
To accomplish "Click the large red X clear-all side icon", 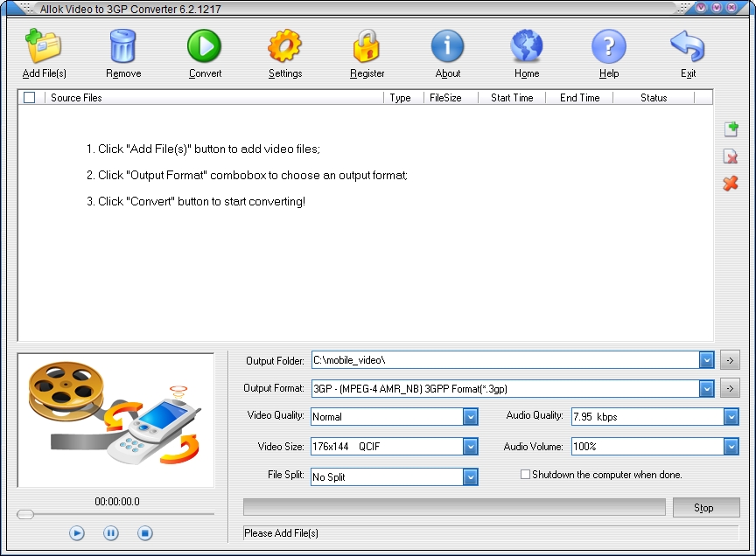I will coord(731,184).
